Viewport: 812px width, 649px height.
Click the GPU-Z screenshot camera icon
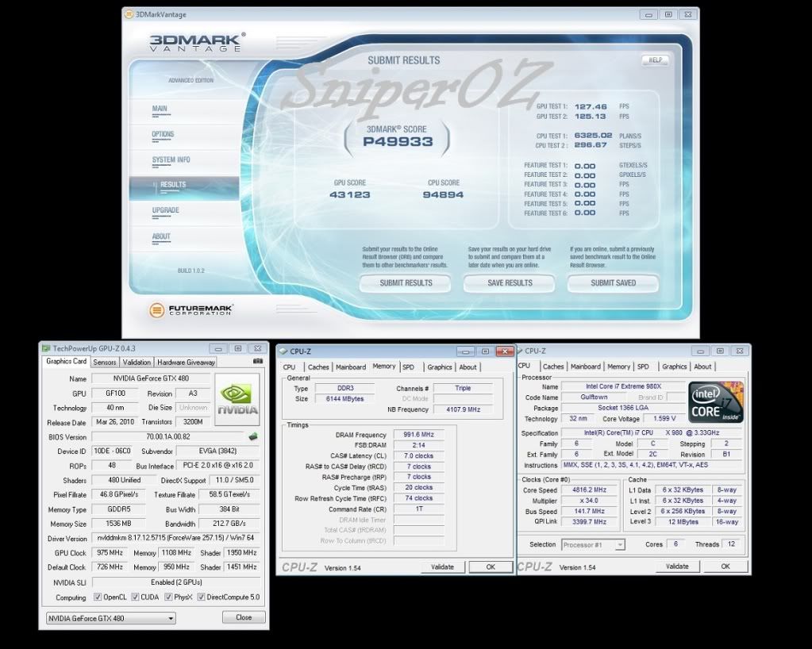coord(257,362)
